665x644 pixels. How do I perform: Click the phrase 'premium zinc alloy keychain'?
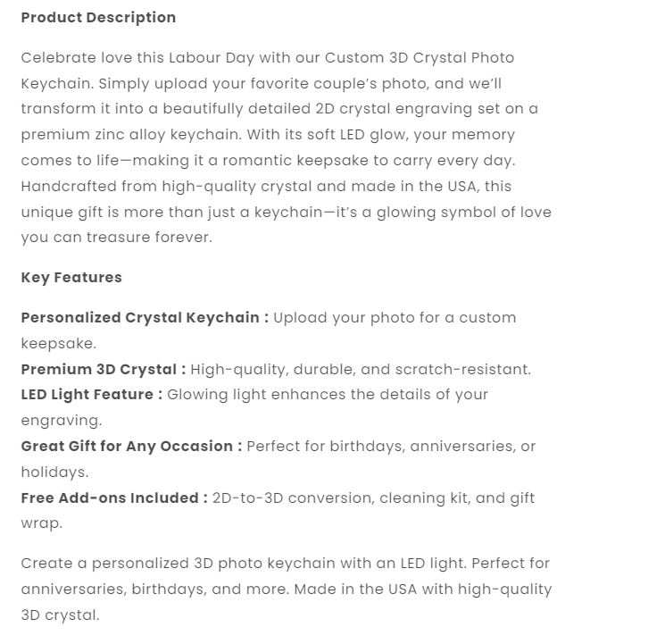[x=131, y=135]
